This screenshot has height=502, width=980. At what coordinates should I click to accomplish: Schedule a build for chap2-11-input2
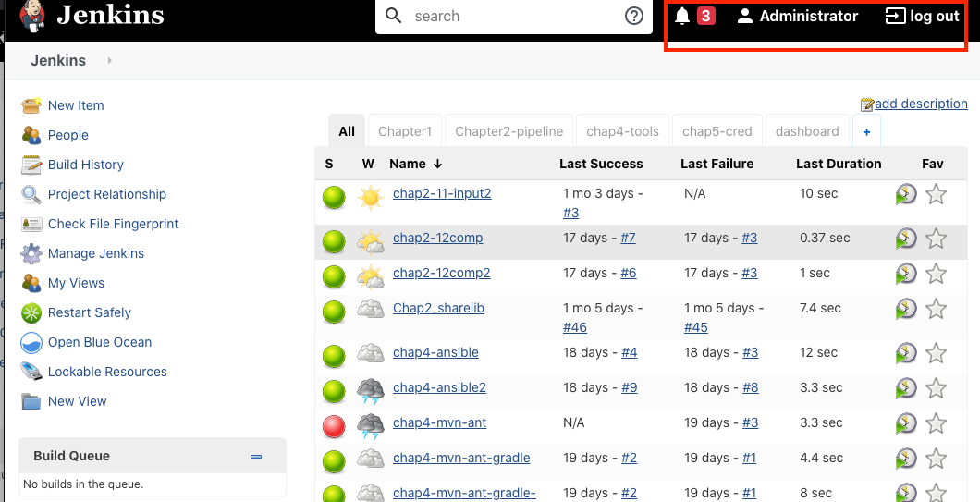[x=906, y=194]
